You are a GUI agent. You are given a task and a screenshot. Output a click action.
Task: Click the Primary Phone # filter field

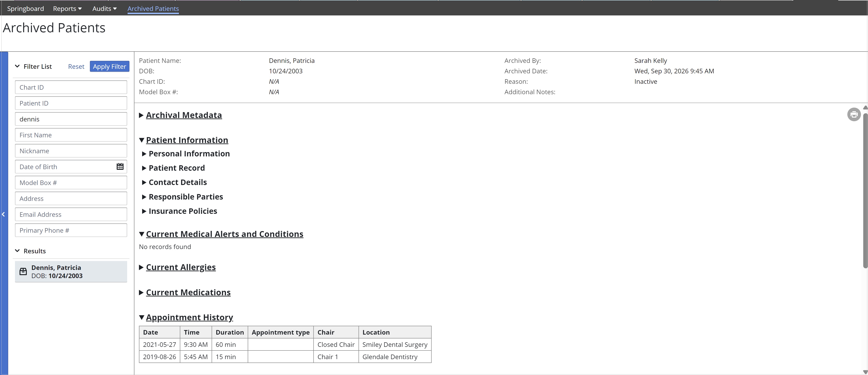(71, 230)
